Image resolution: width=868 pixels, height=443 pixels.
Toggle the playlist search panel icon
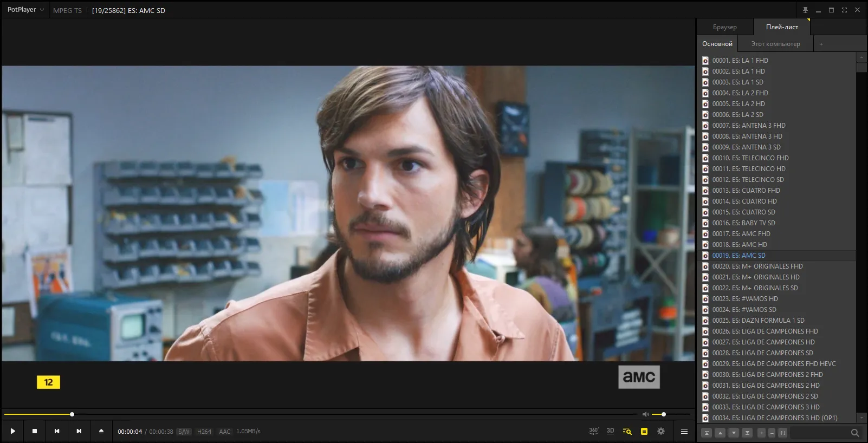(627, 432)
